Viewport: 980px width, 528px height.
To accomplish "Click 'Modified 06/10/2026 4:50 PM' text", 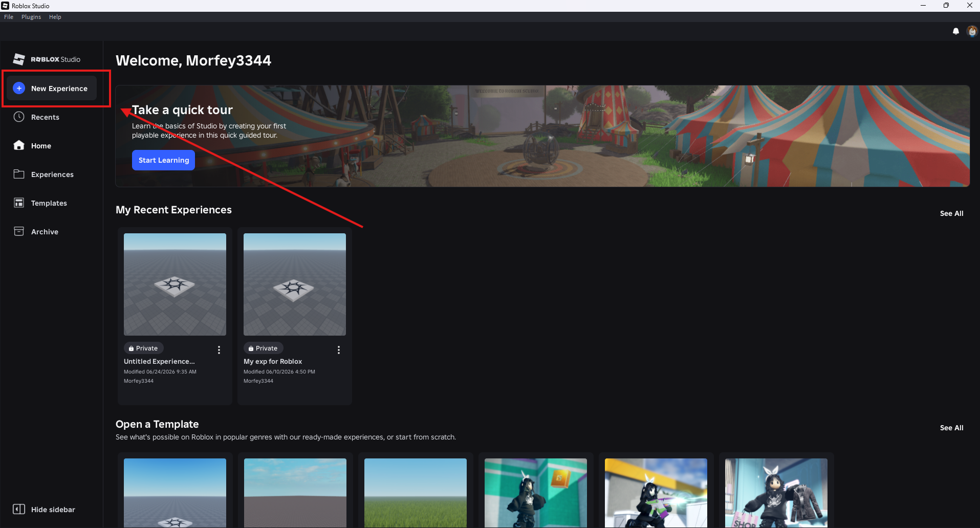I will pyautogui.click(x=279, y=372).
